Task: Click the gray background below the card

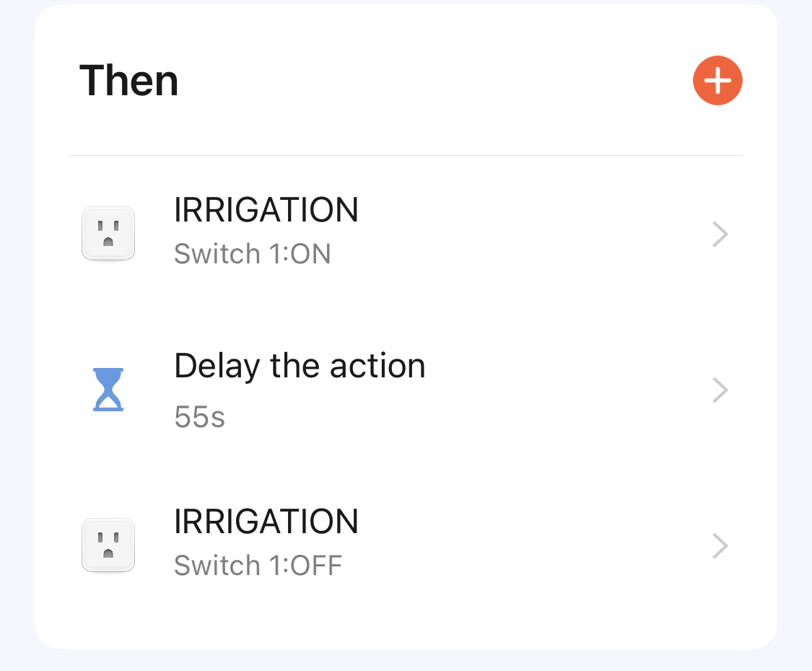Action: (406, 660)
